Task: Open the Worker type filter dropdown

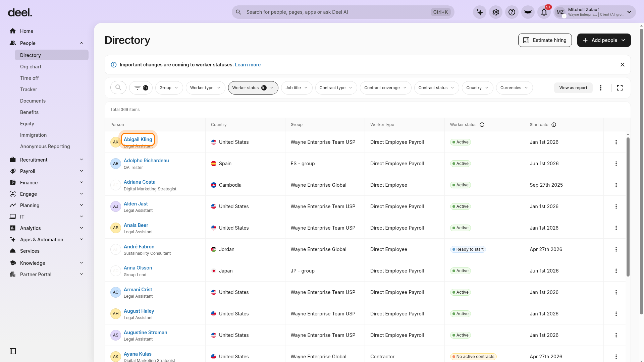Action: tap(205, 88)
